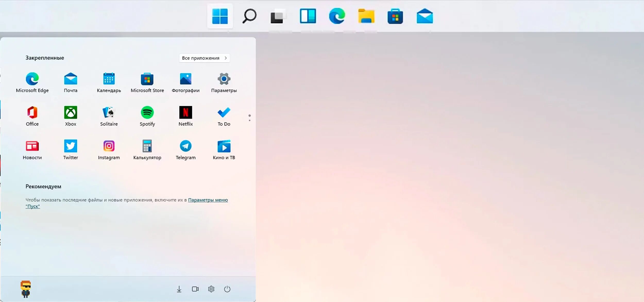Expand Все приложения list

[x=204, y=58]
